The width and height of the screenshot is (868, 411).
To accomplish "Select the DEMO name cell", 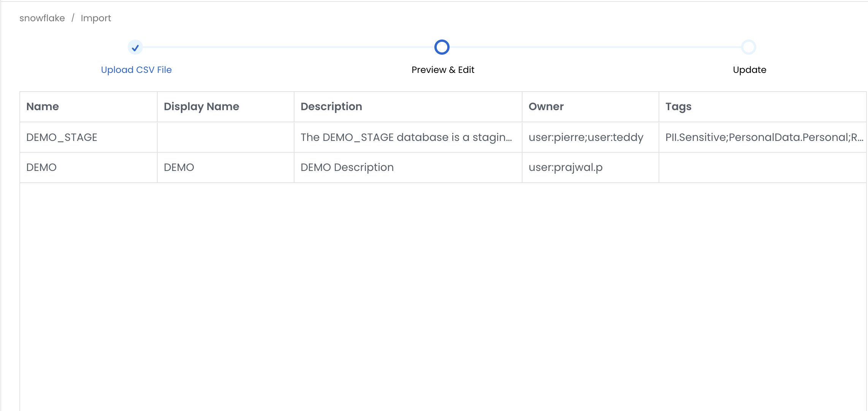I will 89,168.
